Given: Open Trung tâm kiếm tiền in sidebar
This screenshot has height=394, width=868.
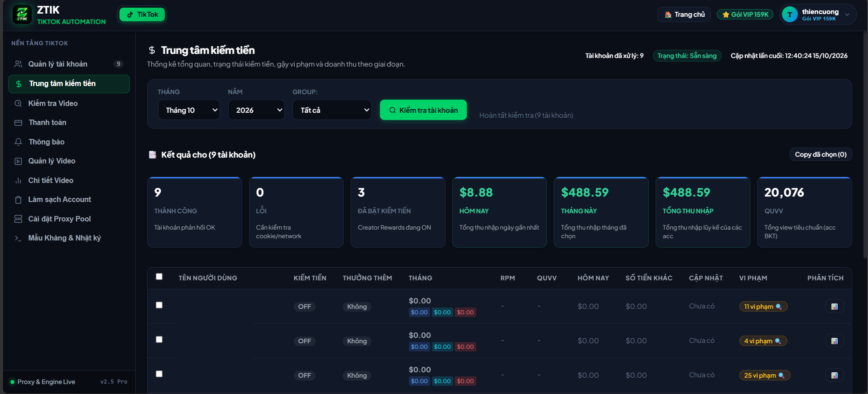Looking at the screenshot, I should click(69, 84).
